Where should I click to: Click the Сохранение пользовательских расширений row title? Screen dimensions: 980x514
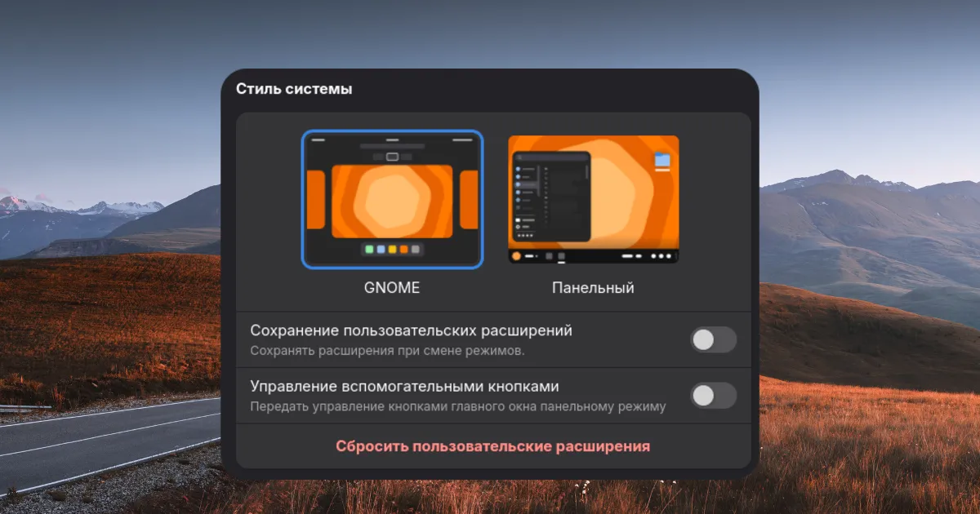tap(411, 331)
